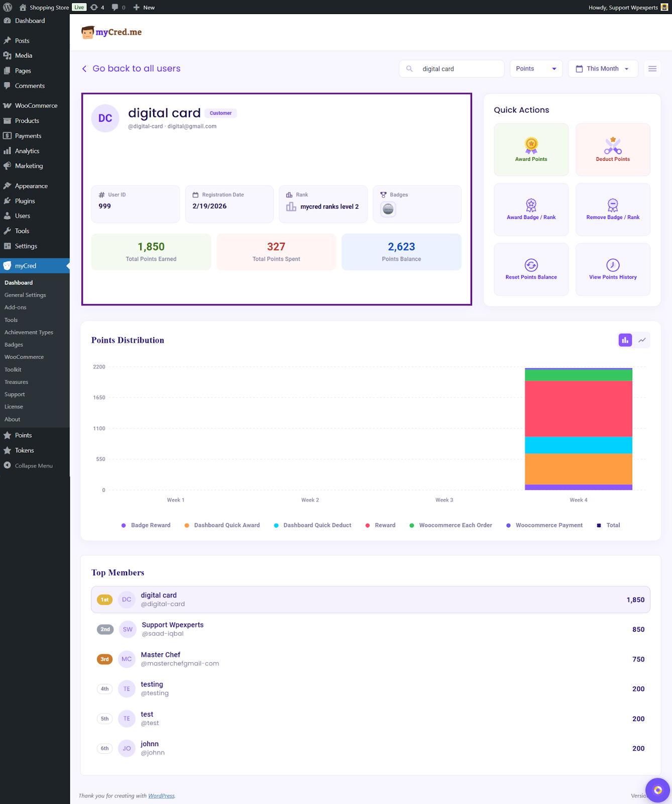Click the user's badge image
This screenshot has height=804, width=672.
(x=388, y=209)
